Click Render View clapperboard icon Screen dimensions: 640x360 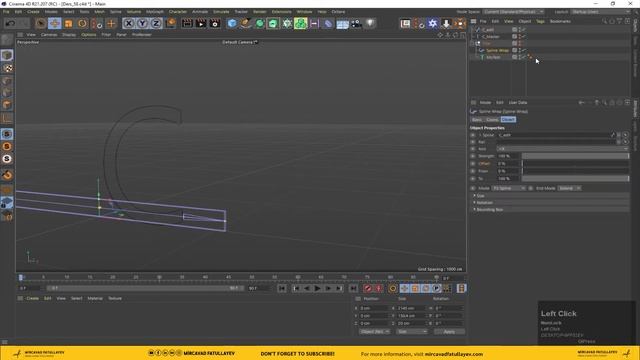click(187, 23)
